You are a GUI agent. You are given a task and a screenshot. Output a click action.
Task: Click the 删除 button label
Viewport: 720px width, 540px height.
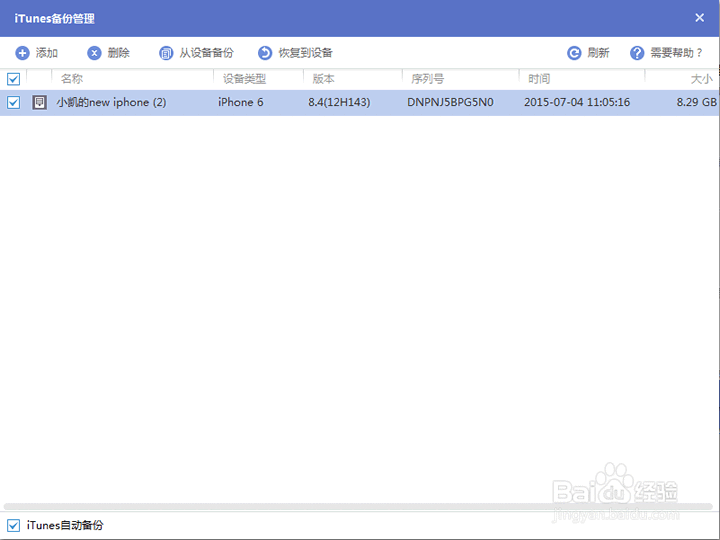(x=118, y=53)
